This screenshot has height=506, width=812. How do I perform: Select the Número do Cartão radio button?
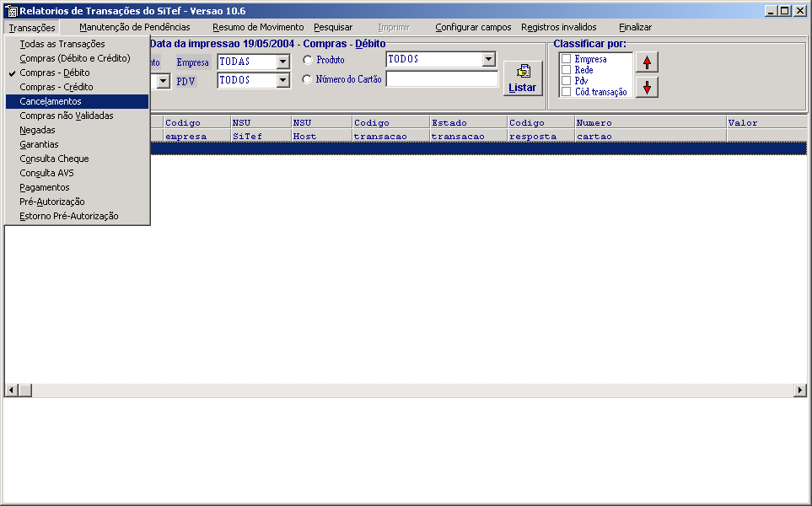[x=307, y=79]
